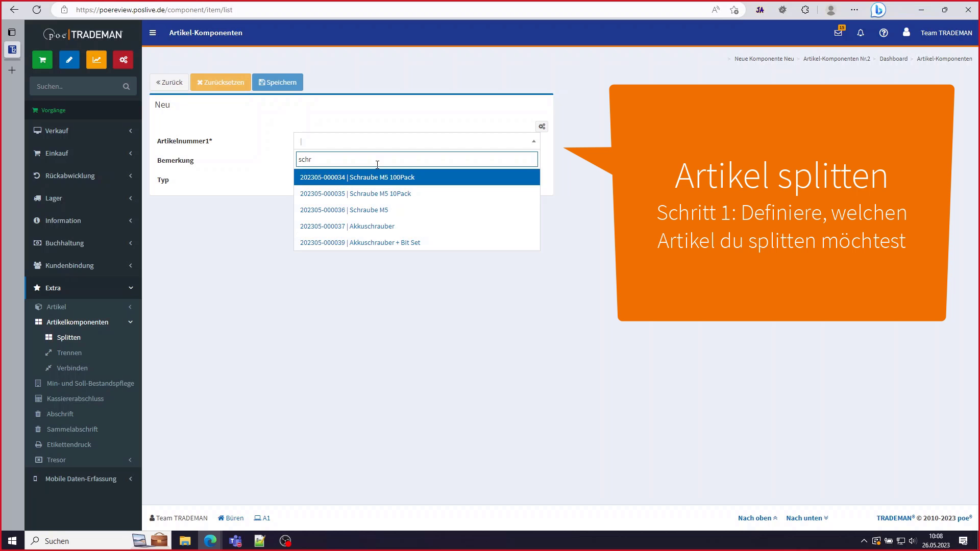The width and height of the screenshot is (980, 551).
Task: Click the browser refresh icon
Action: 37,10
